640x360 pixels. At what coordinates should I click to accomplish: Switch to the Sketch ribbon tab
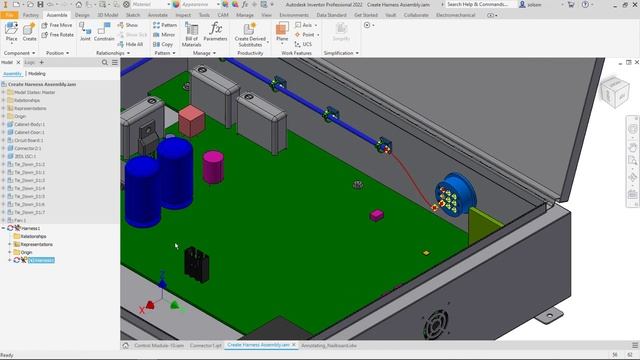coord(133,15)
